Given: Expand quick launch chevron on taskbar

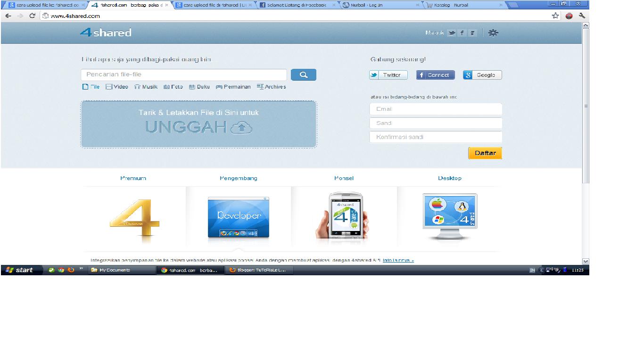Looking at the screenshot, I should pyautogui.click(x=81, y=270).
